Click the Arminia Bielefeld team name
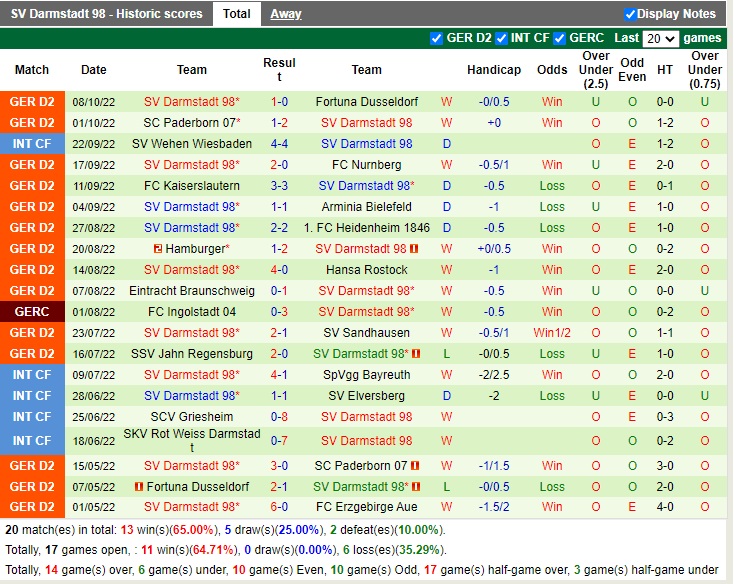 367,207
